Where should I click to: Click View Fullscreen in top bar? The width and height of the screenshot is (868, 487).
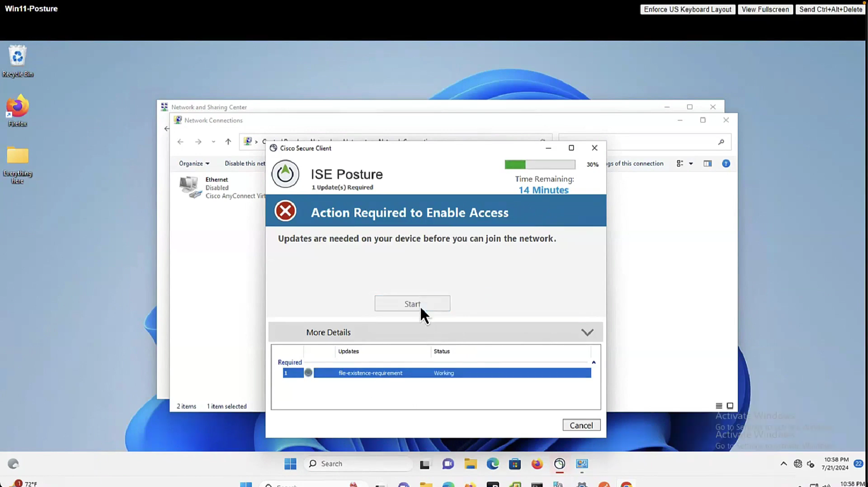pyautogui.click(x=765, y=9)
